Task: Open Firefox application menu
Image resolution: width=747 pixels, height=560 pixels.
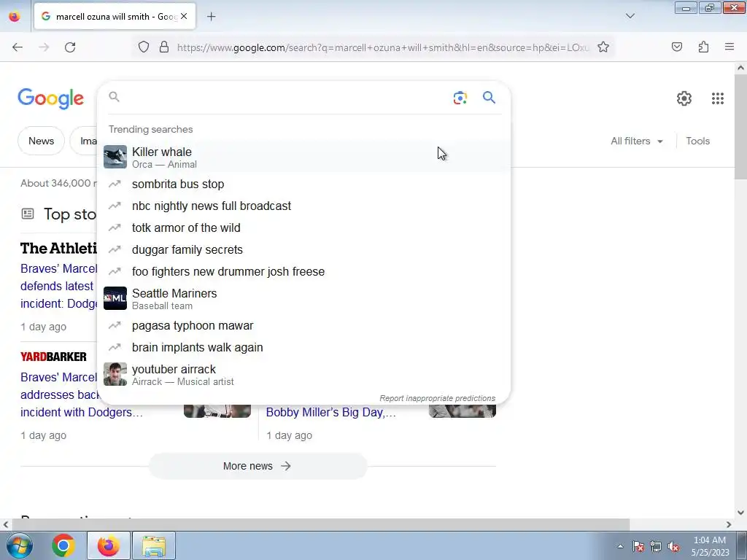Action: click(729, 47)
